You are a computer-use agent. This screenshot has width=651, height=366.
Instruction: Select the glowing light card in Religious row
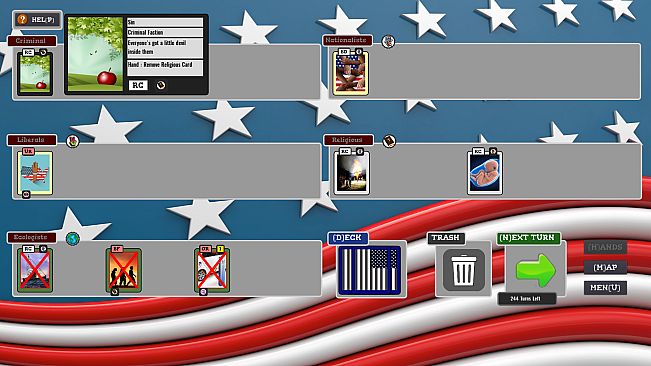coord(352,172)
